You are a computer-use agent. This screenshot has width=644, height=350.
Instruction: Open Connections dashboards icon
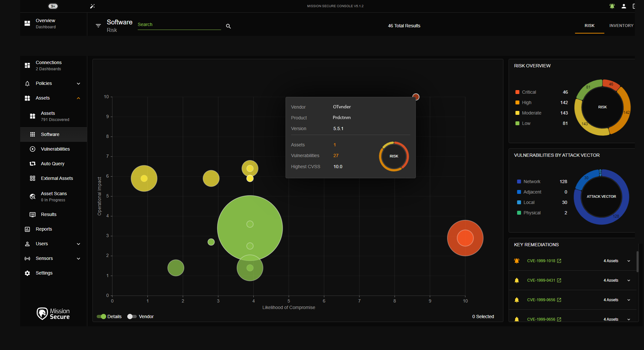(x=27, y=65)
